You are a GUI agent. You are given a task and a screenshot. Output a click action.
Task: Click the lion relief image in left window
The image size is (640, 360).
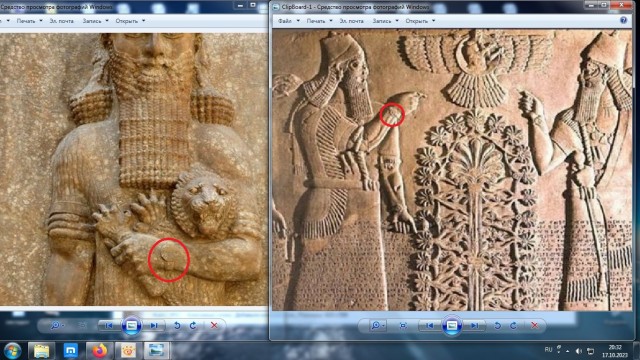[x=133, y=169]
